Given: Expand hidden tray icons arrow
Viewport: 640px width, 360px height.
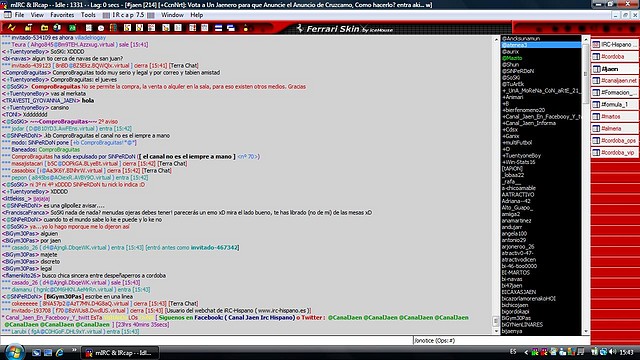Looking at the screenshot, I should point(526,352).
